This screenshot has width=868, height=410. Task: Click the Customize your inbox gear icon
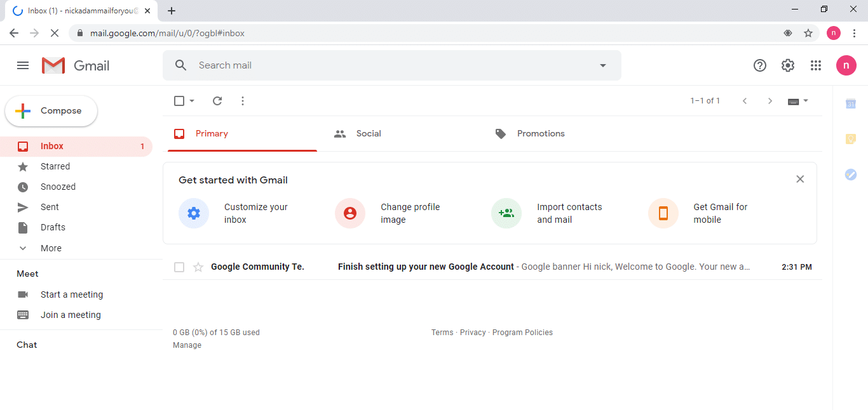pos(194,213)
